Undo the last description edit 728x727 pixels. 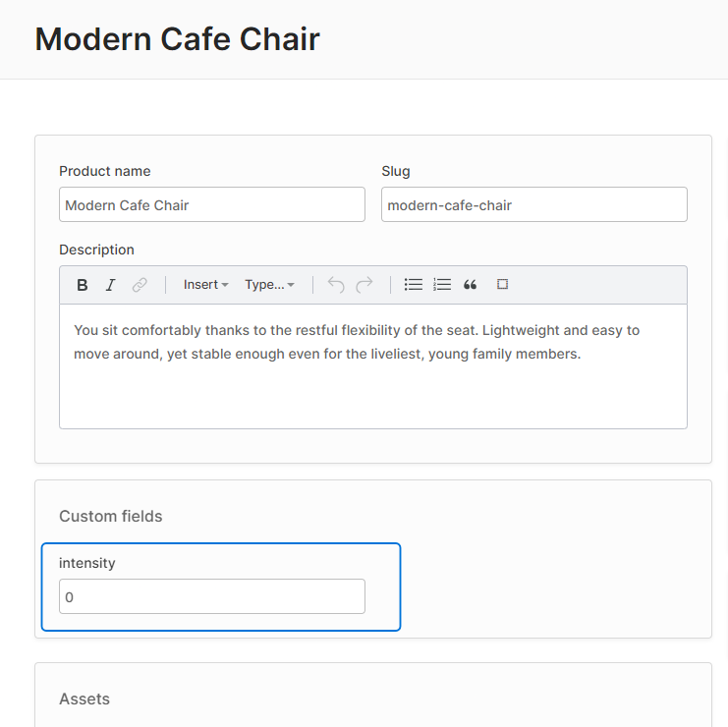[336, 285]
